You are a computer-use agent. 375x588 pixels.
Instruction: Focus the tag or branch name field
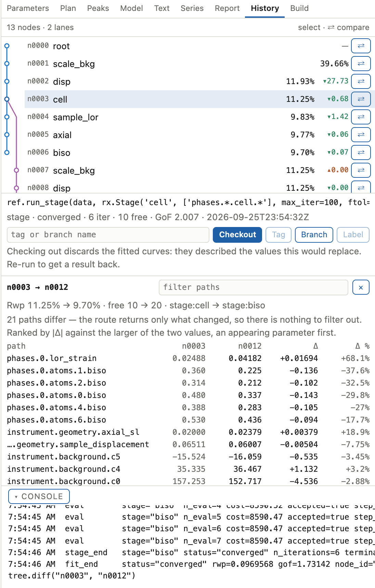click(108, 235)
